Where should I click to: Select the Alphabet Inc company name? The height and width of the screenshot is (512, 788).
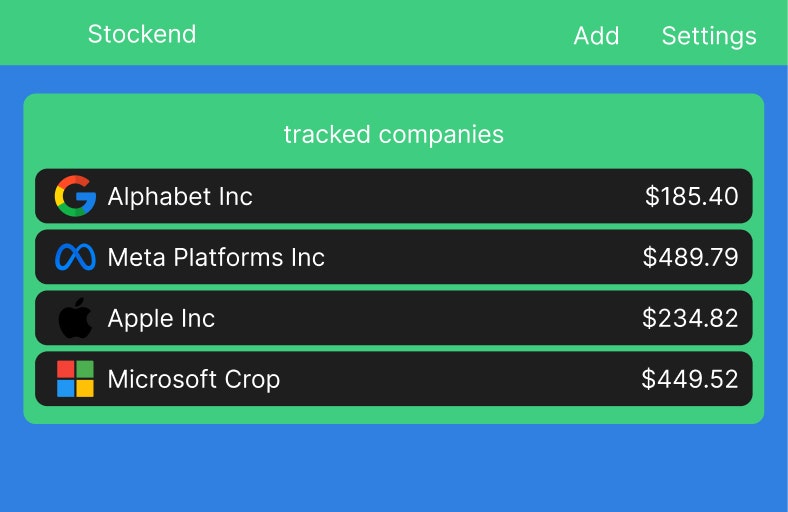[x=180, y=196]
